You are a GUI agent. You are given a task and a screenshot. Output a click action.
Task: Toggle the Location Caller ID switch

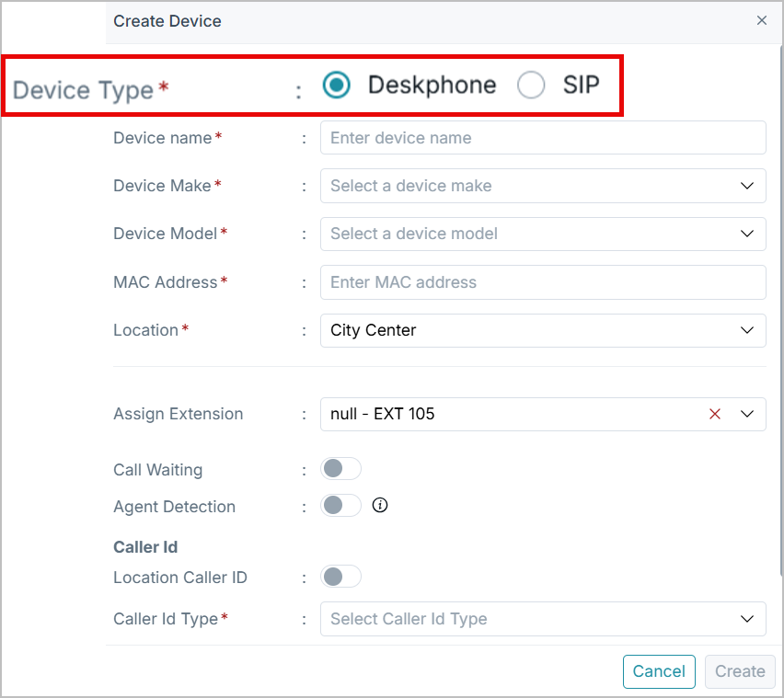[x=341, y=577]
